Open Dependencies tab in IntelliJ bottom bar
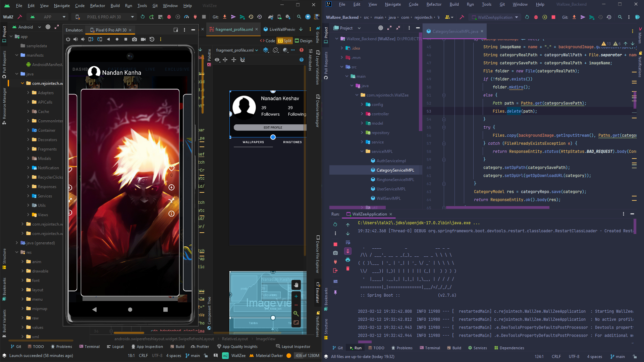 [509, 348]
